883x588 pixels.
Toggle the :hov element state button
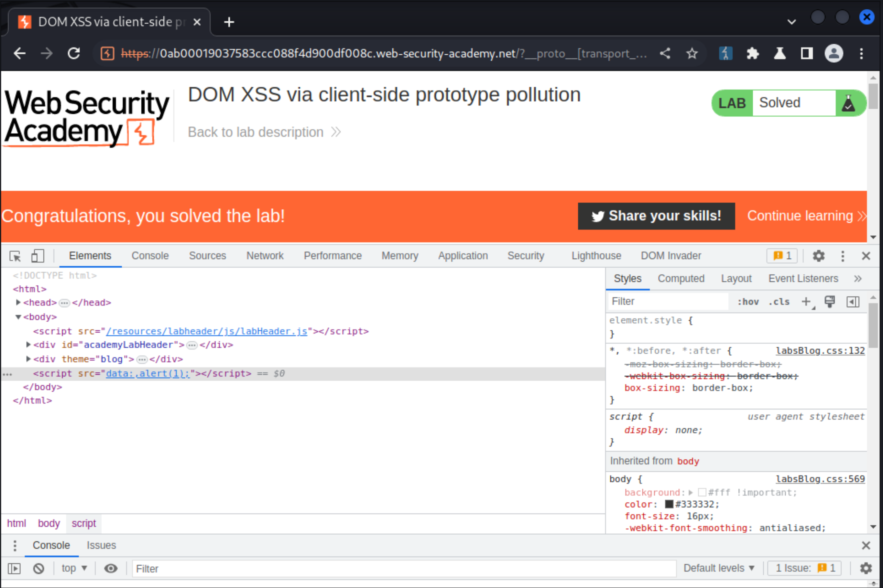click(x=748, y=302)
